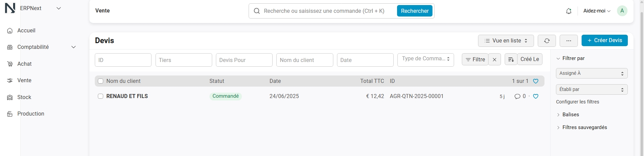Open the Type de Commande dropdown

pos(426,60)
